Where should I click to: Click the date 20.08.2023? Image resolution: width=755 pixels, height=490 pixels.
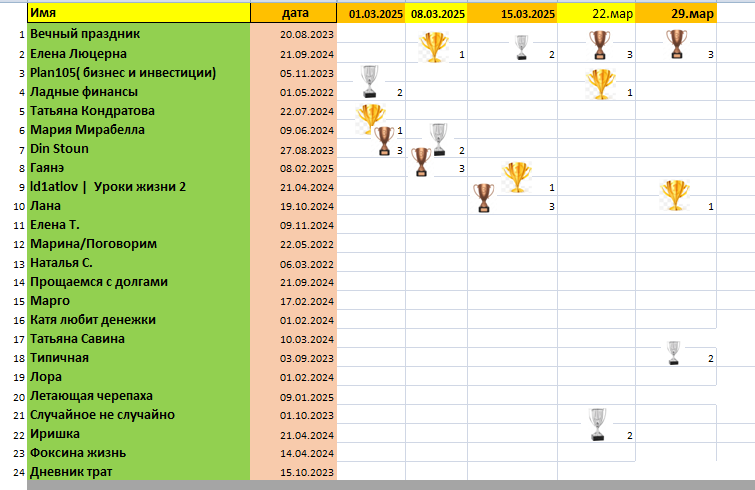point(307,35)
